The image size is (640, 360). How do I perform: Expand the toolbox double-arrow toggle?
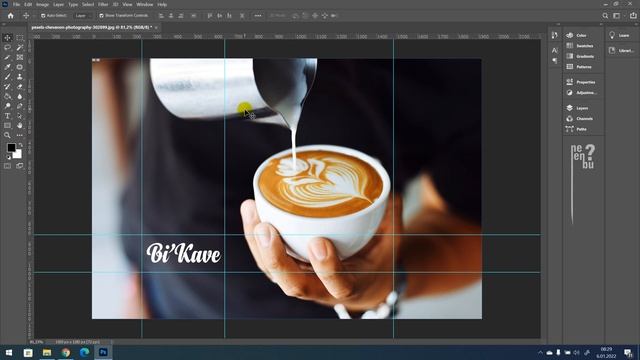pyautogui.click(x=4, y=24)
